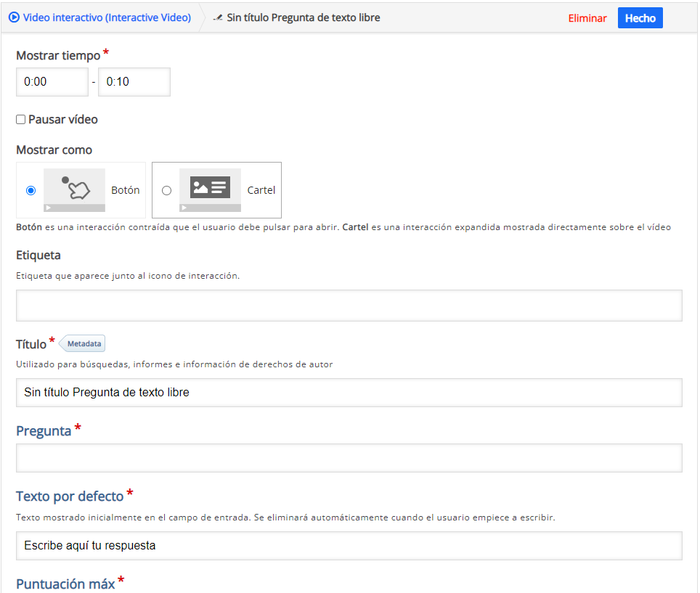This screenshot has width=700, height=593.
Task: Click the Cartel option label
Action: coord(261,191)
